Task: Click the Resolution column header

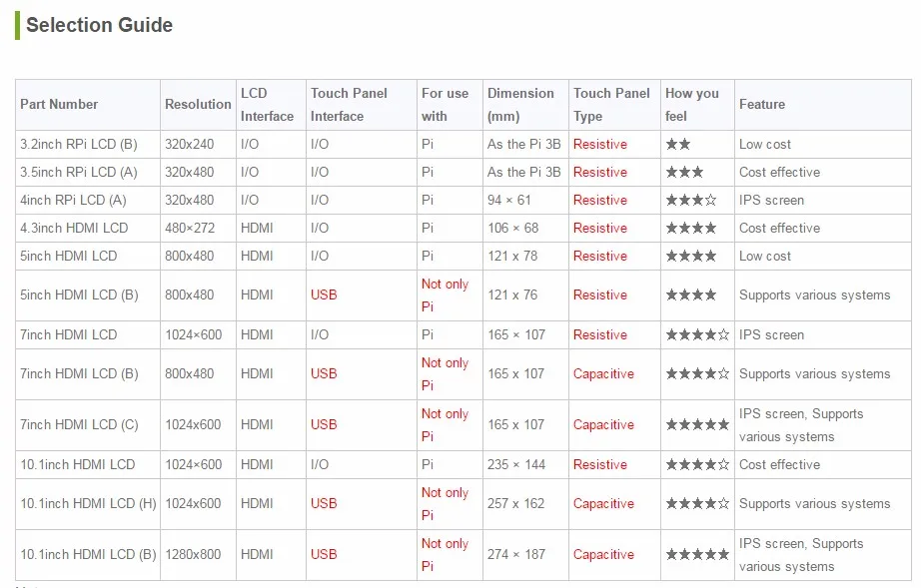Action: pyautogui.click(x=198, y=105)
